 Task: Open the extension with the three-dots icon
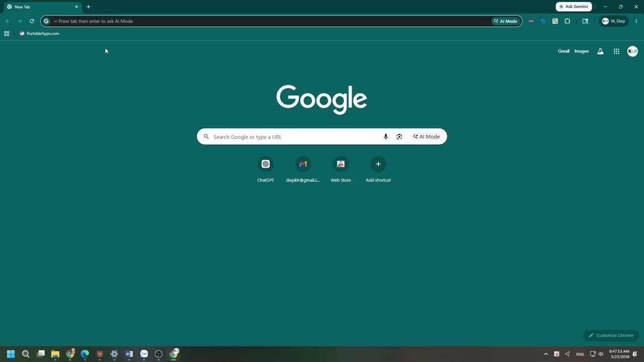tap(531, 21)
